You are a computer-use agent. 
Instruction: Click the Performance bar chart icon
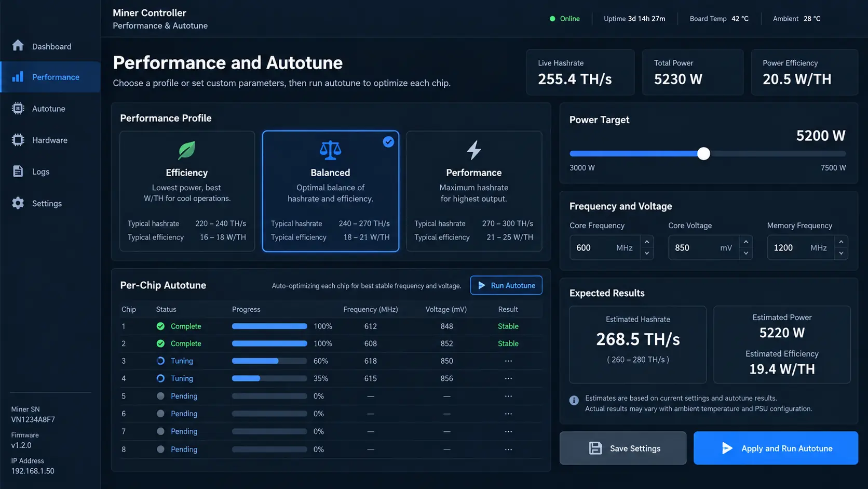pyautogui.click(x=18, y=77)
